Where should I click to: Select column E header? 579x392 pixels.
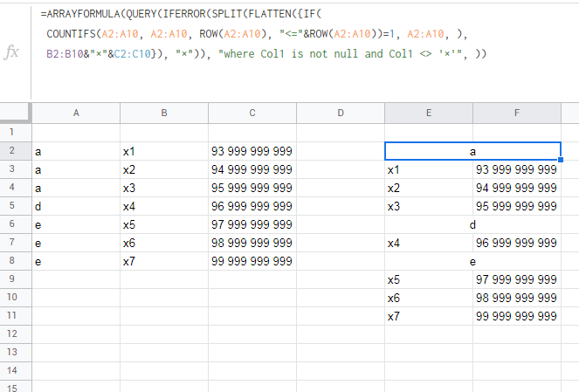pyautogui.click(x=429, y=113)
